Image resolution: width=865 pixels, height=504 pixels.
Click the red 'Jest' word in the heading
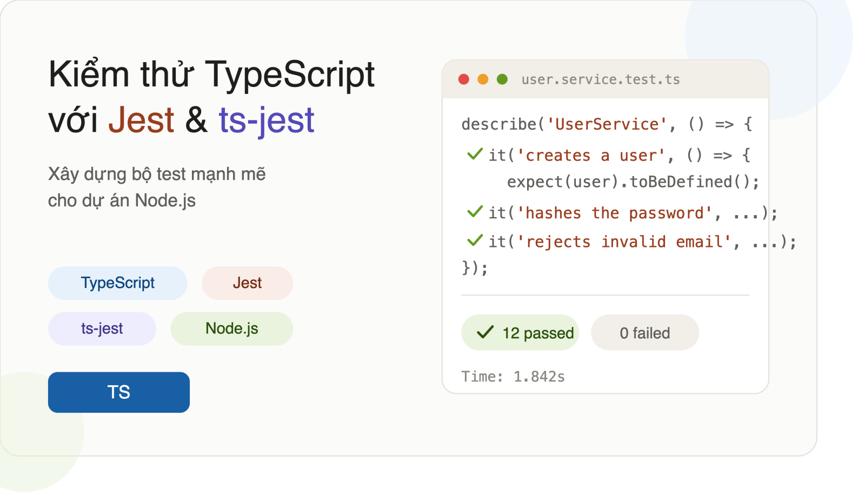click(x=141, y=120)
